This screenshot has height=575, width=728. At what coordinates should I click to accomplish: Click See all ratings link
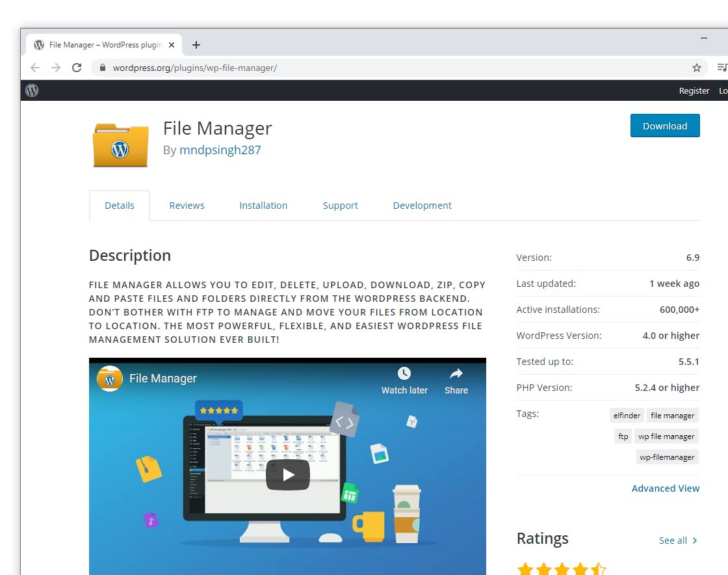point(677,540)
